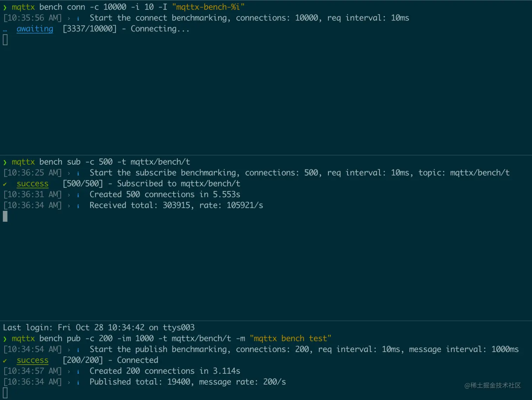
Task: Click the success link in subscribe pane
Action: (x=32, y=183)
